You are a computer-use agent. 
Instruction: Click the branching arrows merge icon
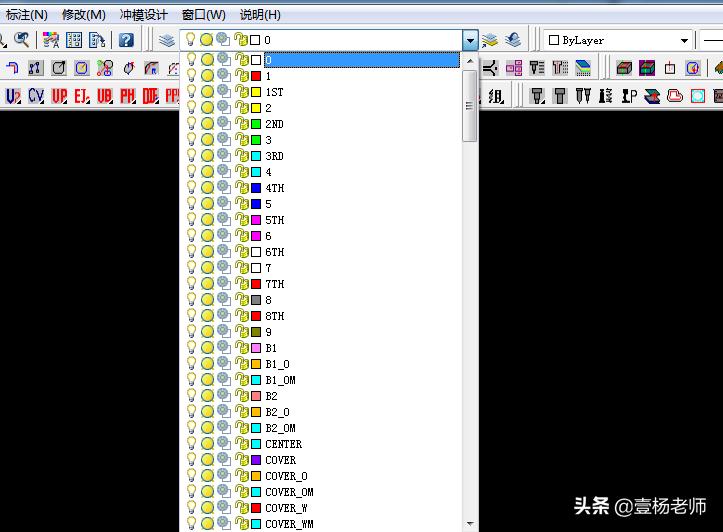[x=490, y=68]
